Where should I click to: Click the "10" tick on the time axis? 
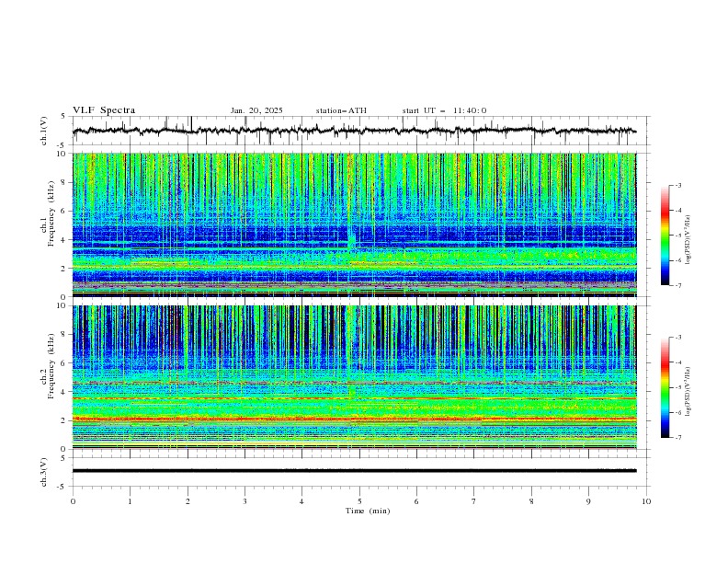(x=646, y=501)
